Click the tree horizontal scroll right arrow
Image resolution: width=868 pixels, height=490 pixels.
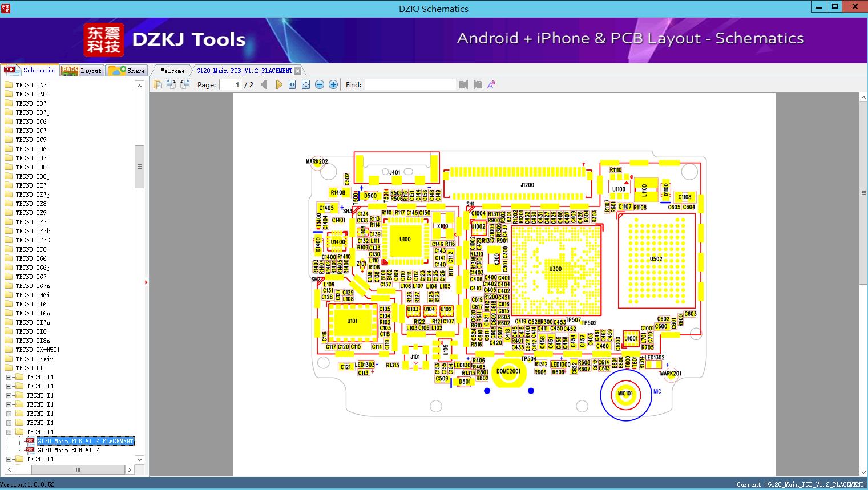tap(130, 469)
